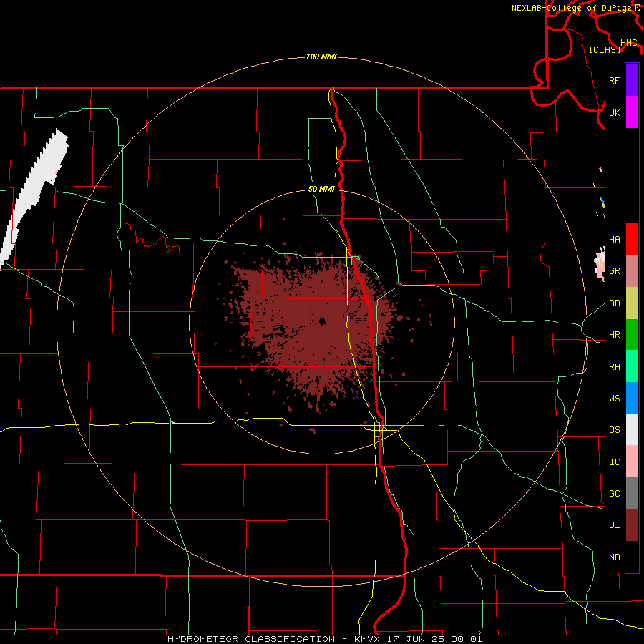Viewport: 644px width, 644px height.
Task: Click the [CLAS] units label
Action: point(605,49)
